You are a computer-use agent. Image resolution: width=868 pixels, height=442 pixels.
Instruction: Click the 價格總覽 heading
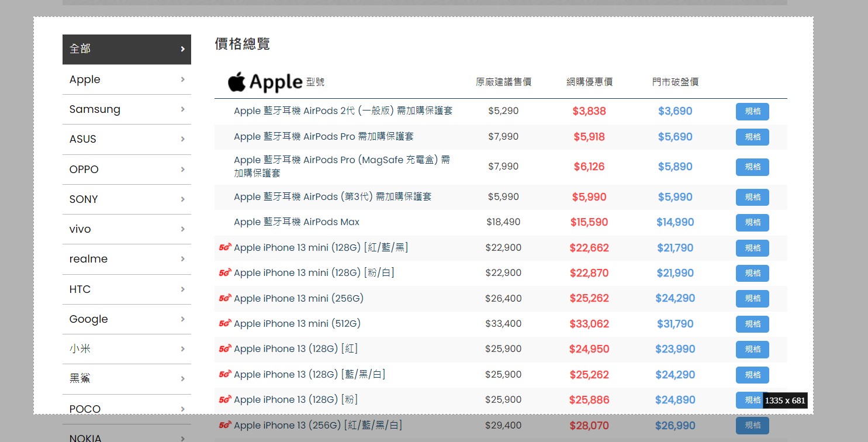click(x=243, y=44)
